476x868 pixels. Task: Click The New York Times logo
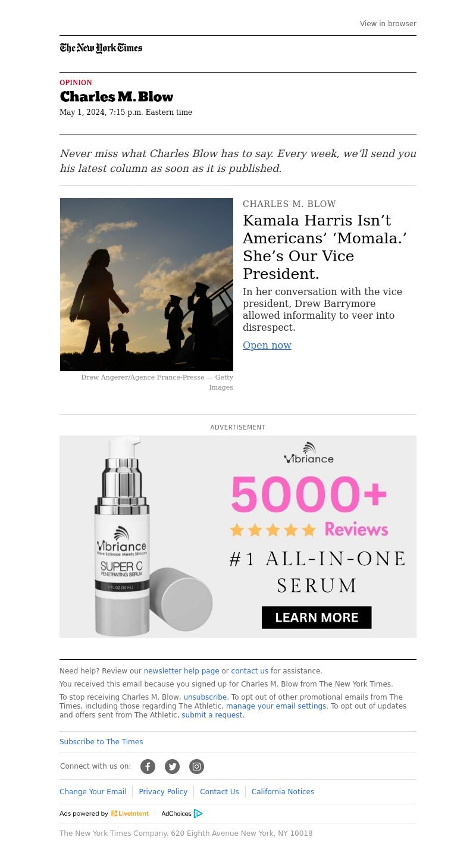pos(101,48)
